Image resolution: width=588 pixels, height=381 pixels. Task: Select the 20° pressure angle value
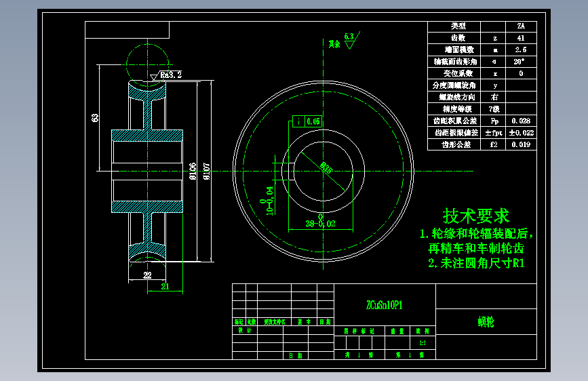pos(520,62)
